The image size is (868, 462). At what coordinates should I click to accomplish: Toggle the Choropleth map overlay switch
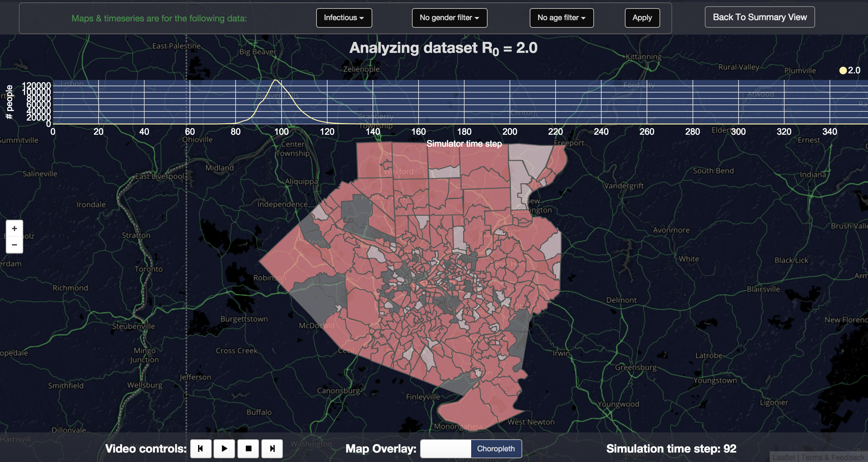[x=496, y=448]
